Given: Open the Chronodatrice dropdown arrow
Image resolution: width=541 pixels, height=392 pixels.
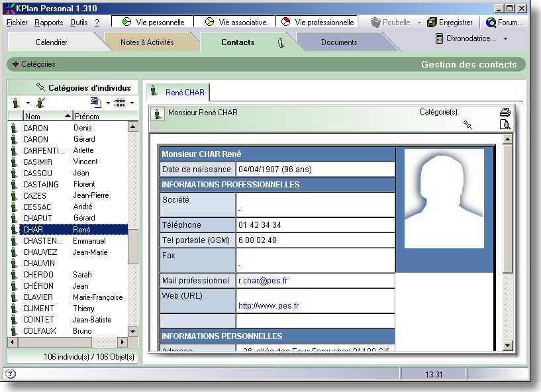Looking at the screenshot, I should pyautogui.click(x=505, y=38).
